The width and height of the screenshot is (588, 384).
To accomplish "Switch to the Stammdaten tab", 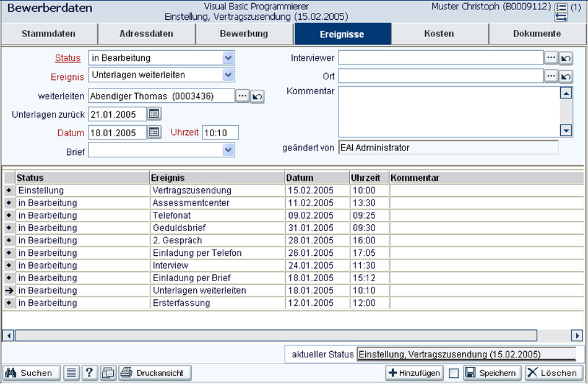I will (49, 34).
